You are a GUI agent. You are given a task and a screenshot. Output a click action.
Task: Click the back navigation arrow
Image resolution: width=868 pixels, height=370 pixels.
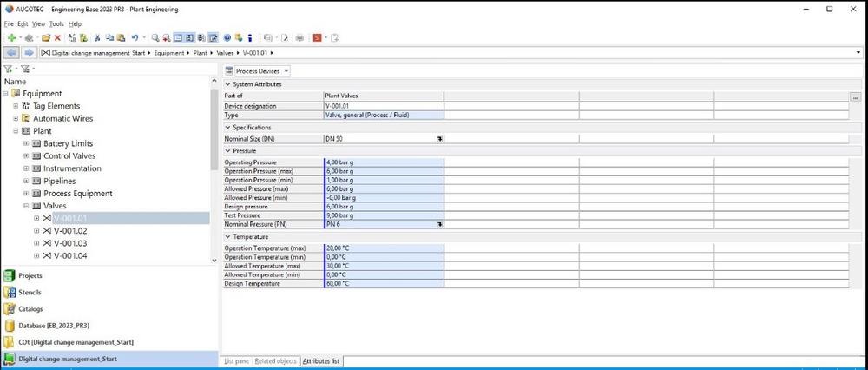[11, 53]
